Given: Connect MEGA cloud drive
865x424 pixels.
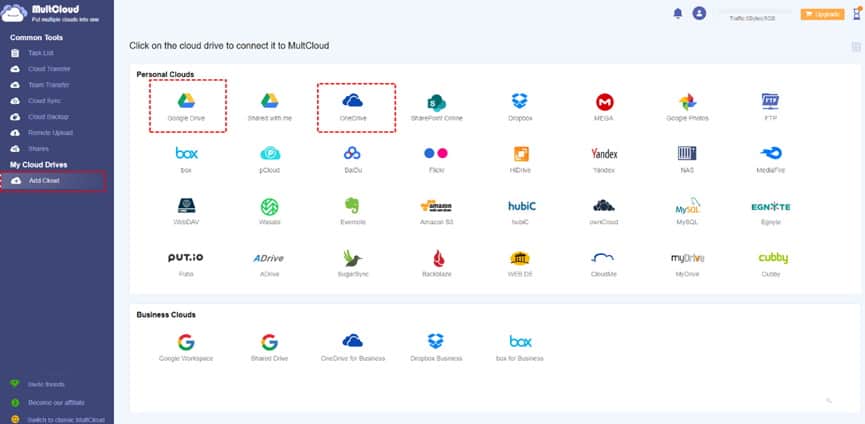Looking at the screenshot, I should [605, 107].
